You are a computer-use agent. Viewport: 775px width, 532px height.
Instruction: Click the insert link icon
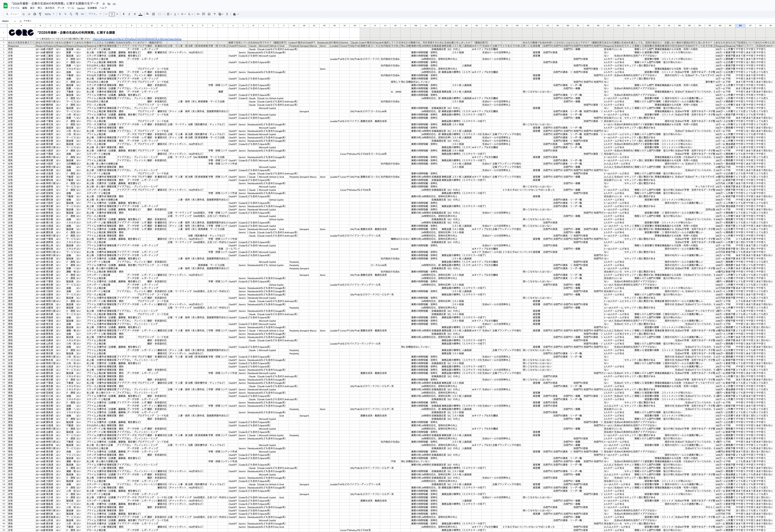[x=198, y=14]
